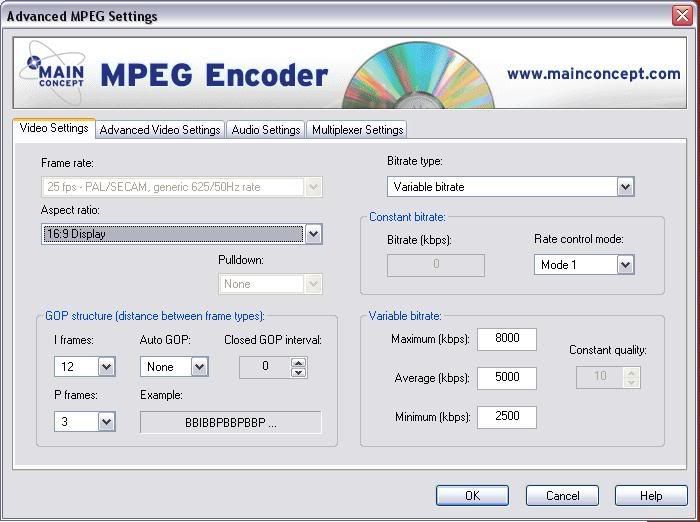
Task: Click the Minimum (kbps) field
Action: click(507, 417)
